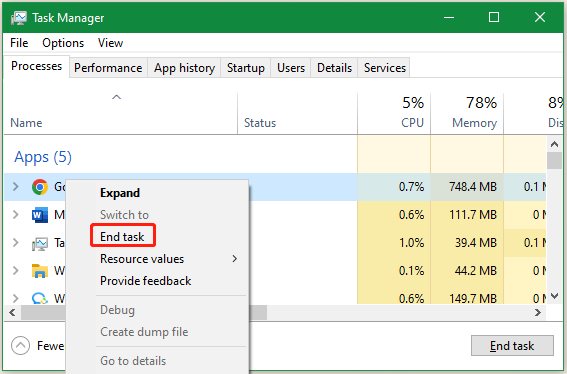The height and width of the screenshot is (374, 567).
Task: Click the Apps (5) group heading
Action: point(43,157)
